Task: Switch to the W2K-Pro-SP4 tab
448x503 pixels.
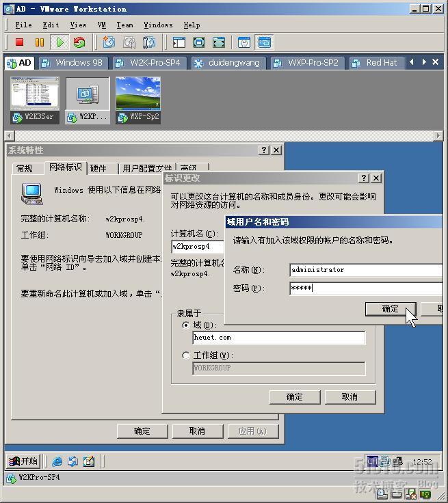Action: click(x=150, y=63)
